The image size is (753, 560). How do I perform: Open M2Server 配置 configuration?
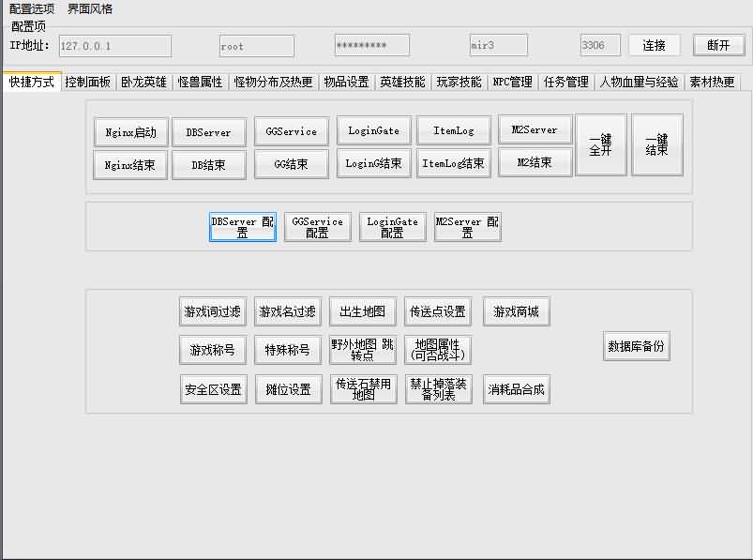(466, 226)
